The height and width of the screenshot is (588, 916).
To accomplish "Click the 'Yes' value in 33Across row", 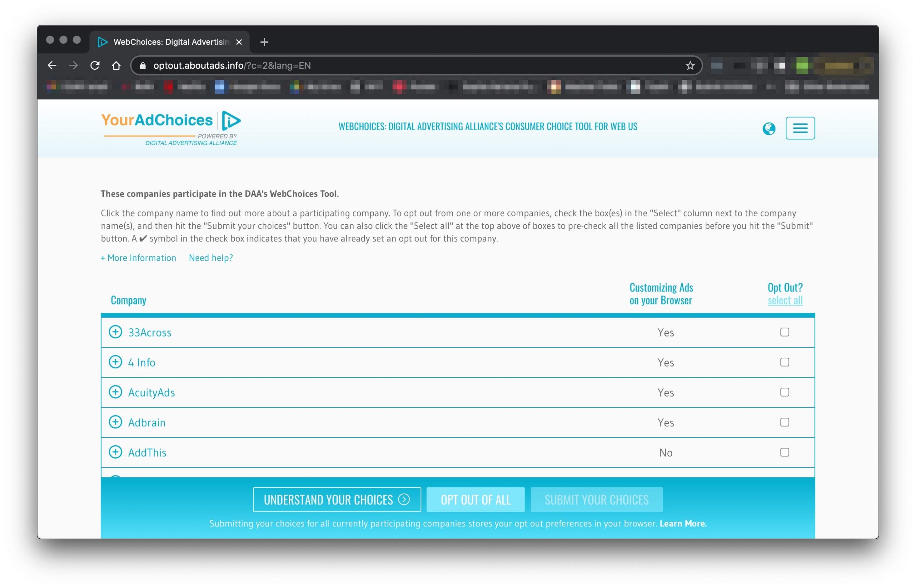I will (x=666, y=333).
